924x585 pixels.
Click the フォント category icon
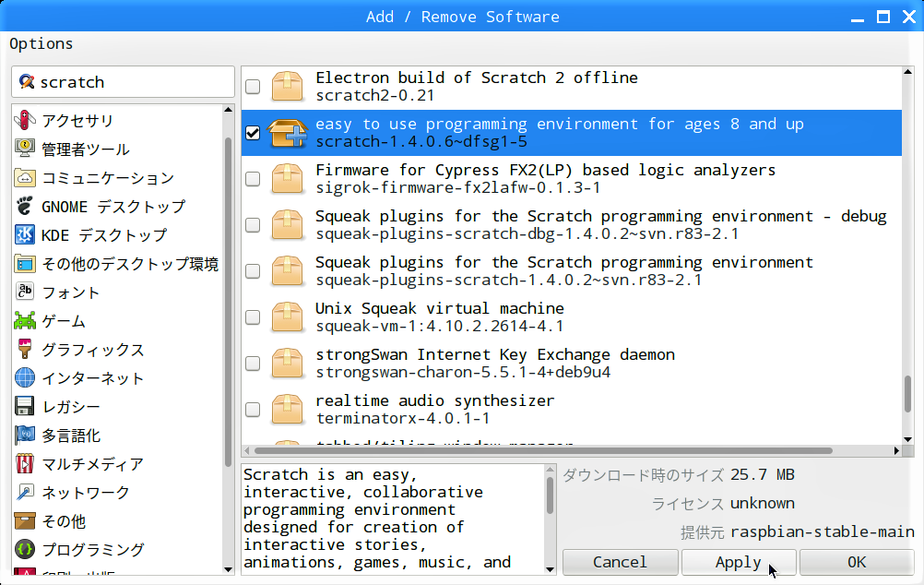[x=25, y=292]
